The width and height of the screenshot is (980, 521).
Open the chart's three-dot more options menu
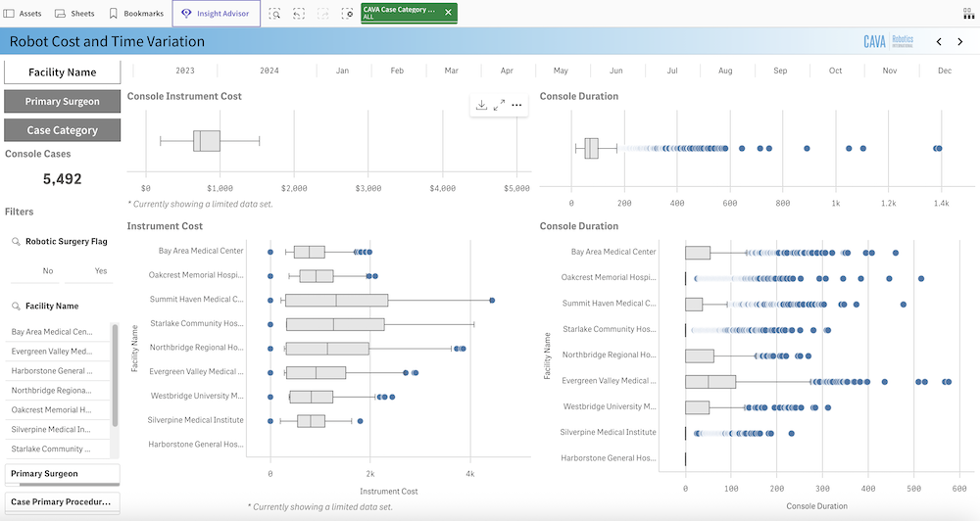pyautogui.click(x=516, y=105)
